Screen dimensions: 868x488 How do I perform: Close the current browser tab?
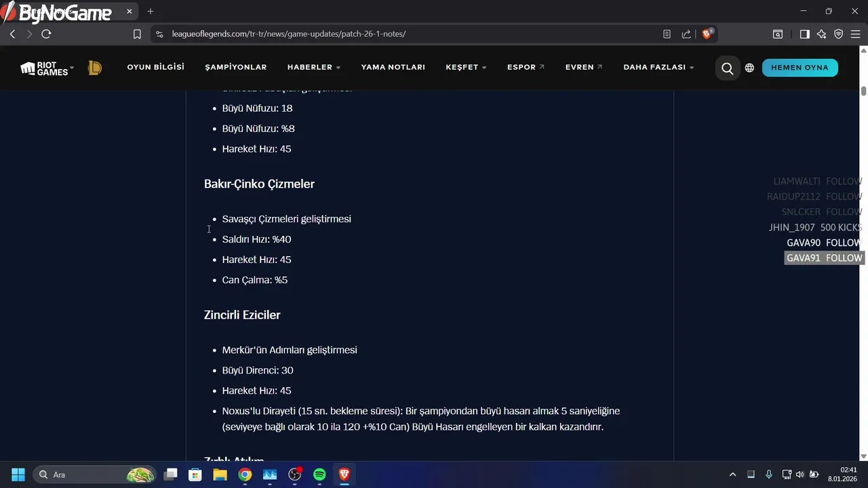click(x=129, y=12)
